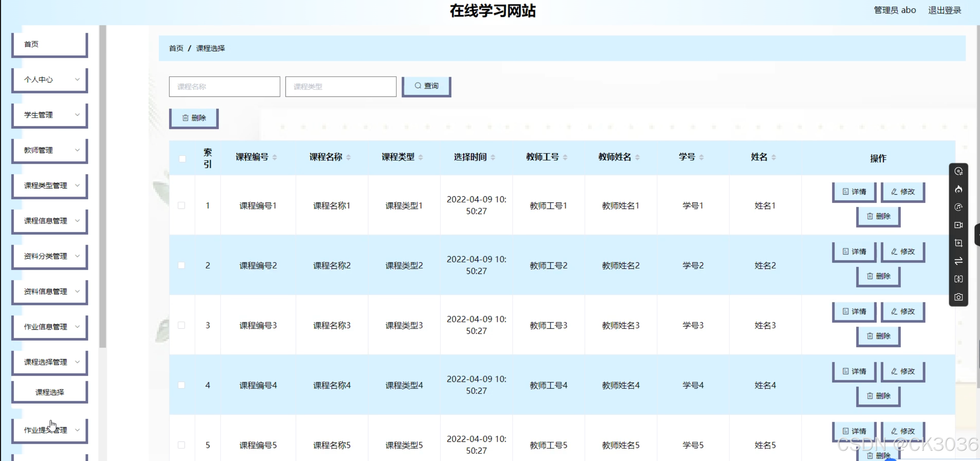Screen dimensions: 980x461
Task: Click the swap arrows transfer icon
Action: coord(958,261)
